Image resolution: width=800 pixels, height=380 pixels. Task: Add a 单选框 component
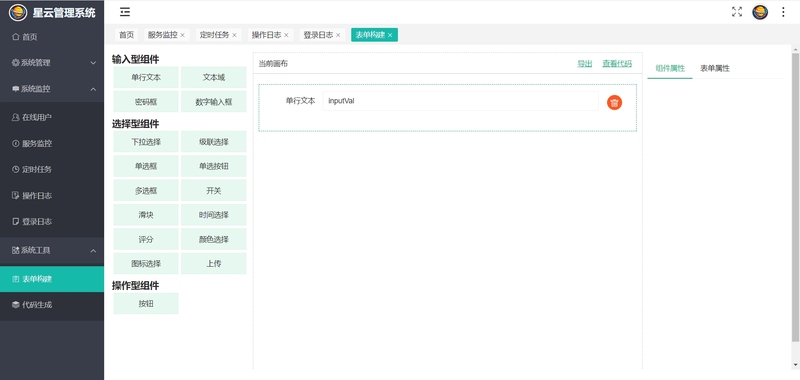pyautogui.click(x=146, y=166)
